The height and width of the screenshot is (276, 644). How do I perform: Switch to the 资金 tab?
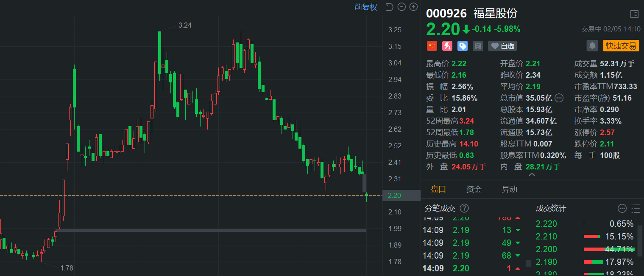click(x=474, y=189)
